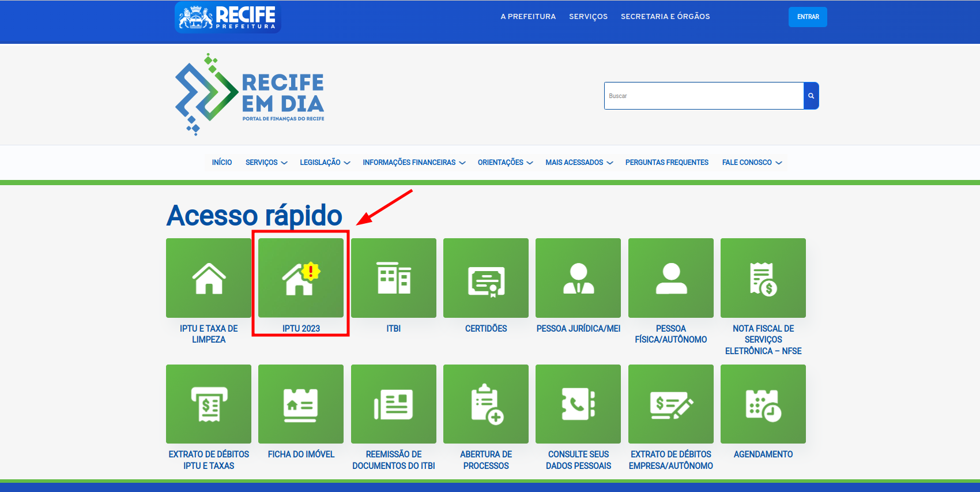Open the Abertura de Processos clipboard icon
The height and width of the screenshot is (492, 980).
pos(486,404)
